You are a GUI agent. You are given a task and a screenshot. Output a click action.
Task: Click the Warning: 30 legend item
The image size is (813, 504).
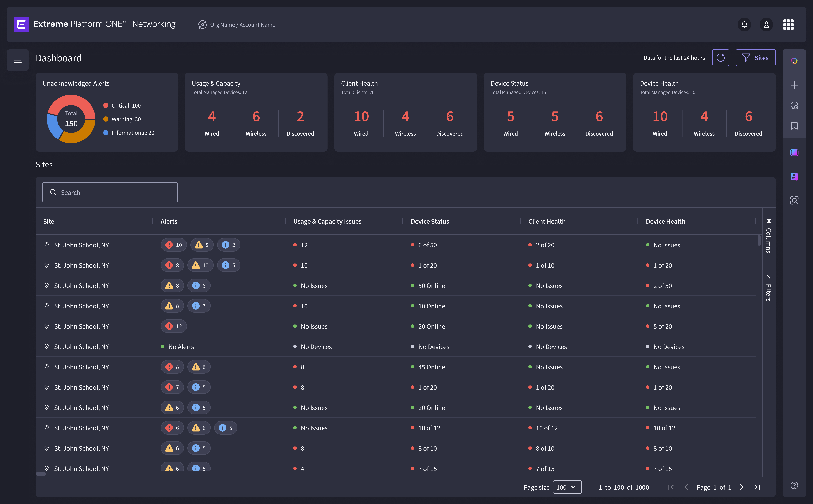click(x=122, y=119)
